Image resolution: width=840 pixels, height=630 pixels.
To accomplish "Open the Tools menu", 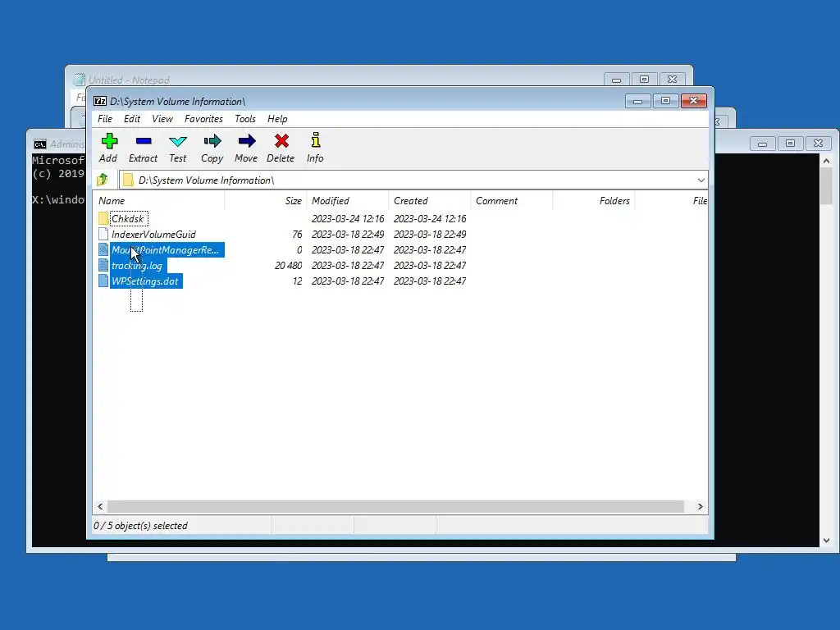I will pos(244,119).
